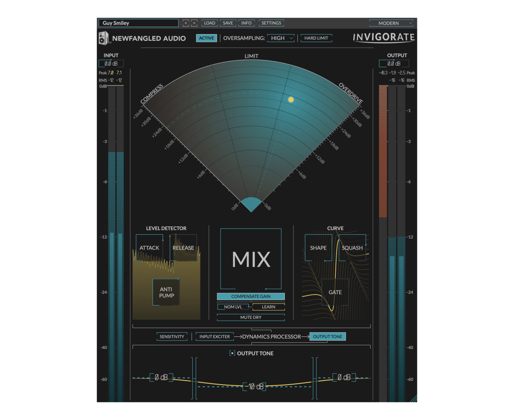The image size is (514, 420).
Task: Click the right tone crossover bracket
Action: point(315,378)
